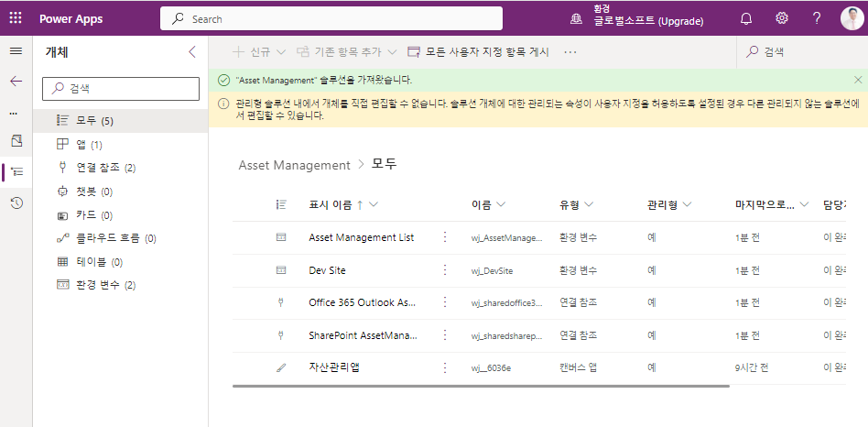Click the environment variable icon for Dev Site
This screenshot has height=427, width=868.
(x=281, y=270)
